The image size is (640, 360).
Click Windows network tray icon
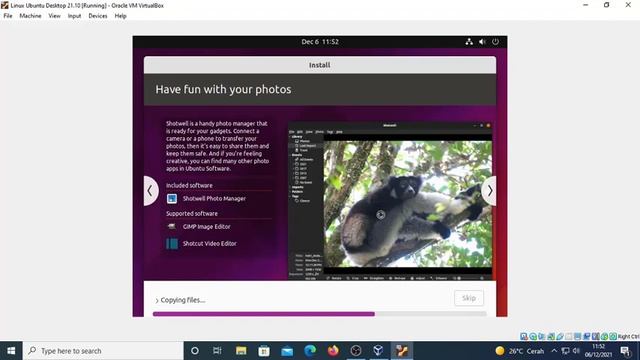565,351
